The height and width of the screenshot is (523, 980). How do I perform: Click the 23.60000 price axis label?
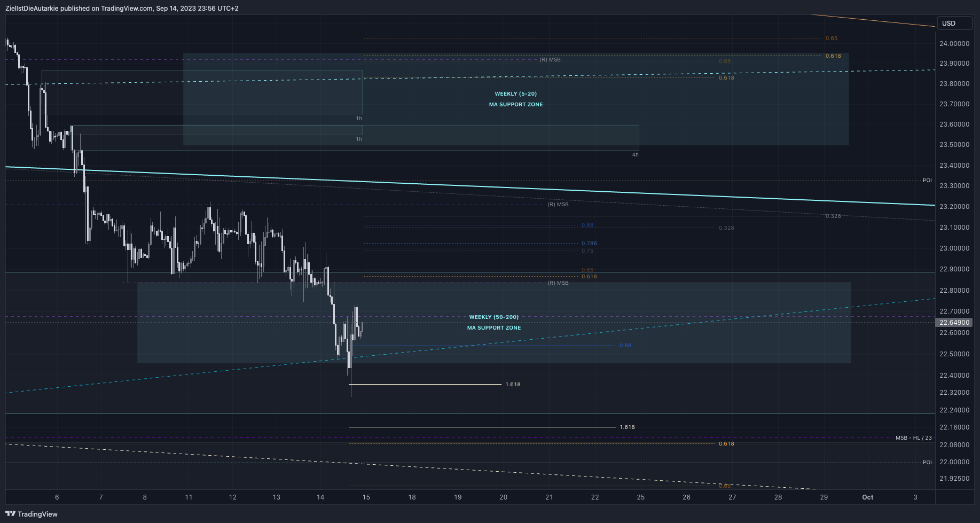(x=954, y=124)
